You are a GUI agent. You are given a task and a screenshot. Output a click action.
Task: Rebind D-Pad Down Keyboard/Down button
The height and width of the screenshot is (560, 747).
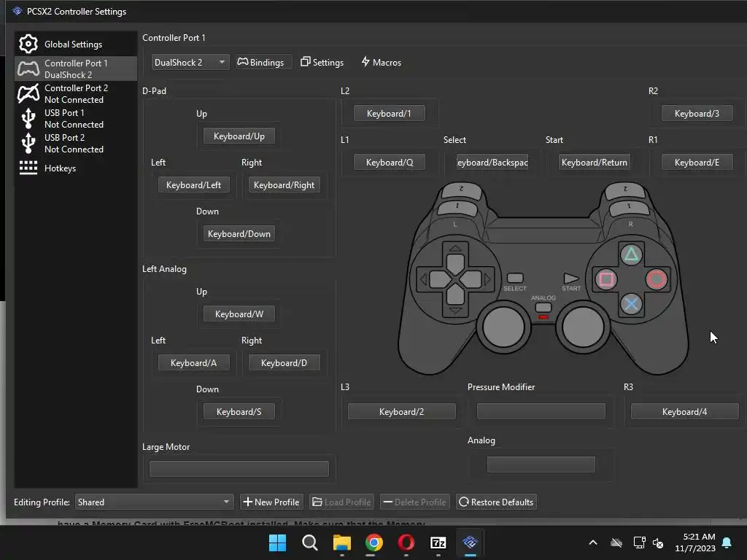pos(239,234)
